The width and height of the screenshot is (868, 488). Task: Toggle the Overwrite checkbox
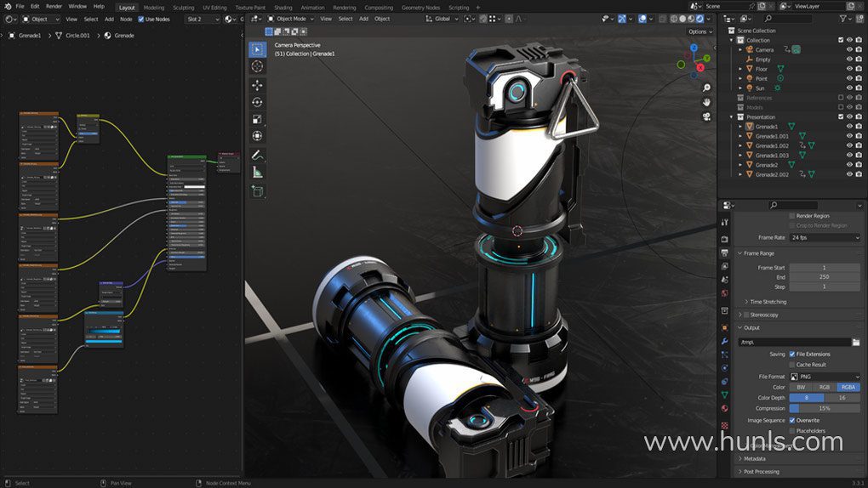coord(792,421)
